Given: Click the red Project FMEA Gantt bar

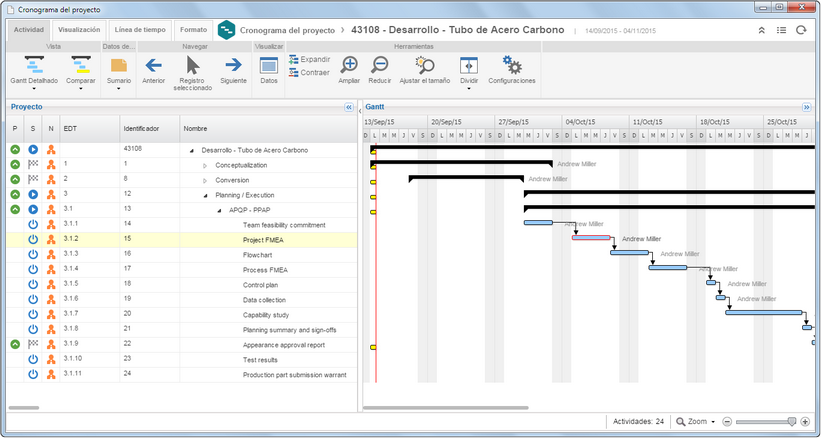Looking at the screenshot, I should pos(591,238).
